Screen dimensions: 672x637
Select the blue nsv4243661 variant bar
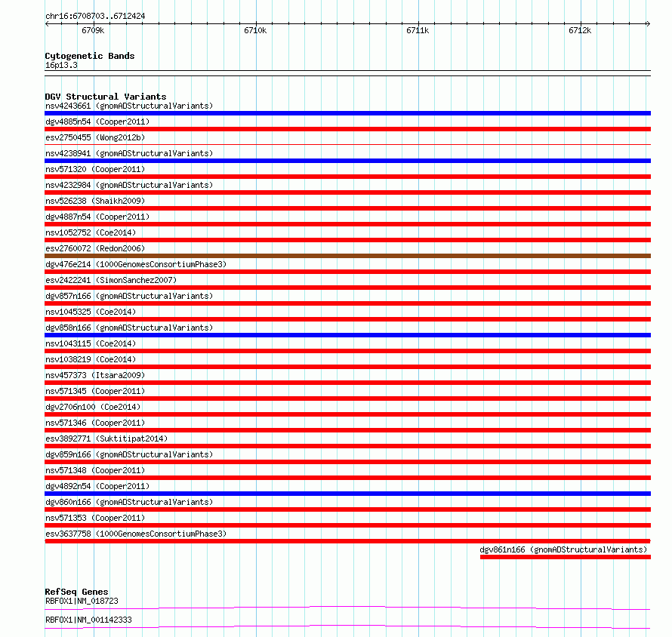pos(347,113)
